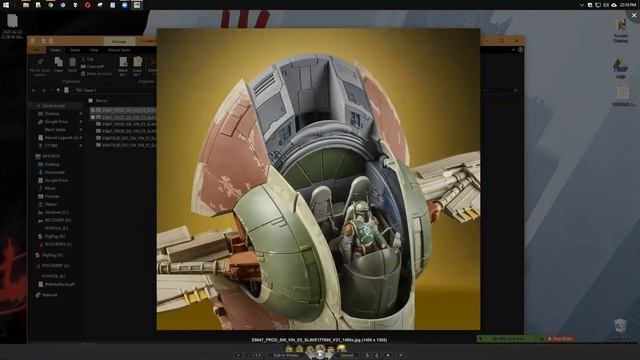The width and height of the screenshot is (640, 360).
Task: Rotate the image counterclockwise
Action: tap(367, 355)
